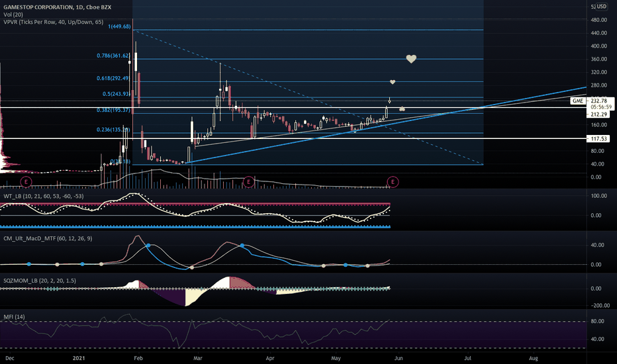This screenshot has height=364, width=617.
Task: Click the Feb label on the time axis
Action: coord(138,358)
